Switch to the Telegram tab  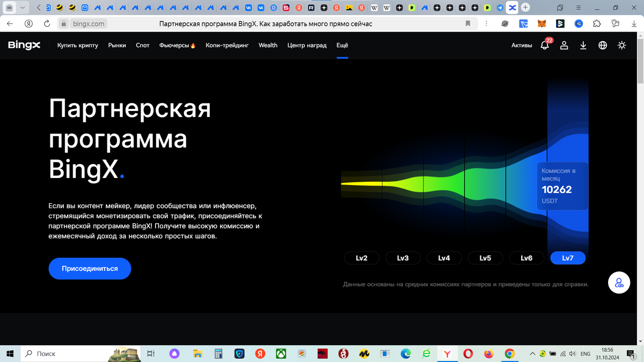click(500, 8)
